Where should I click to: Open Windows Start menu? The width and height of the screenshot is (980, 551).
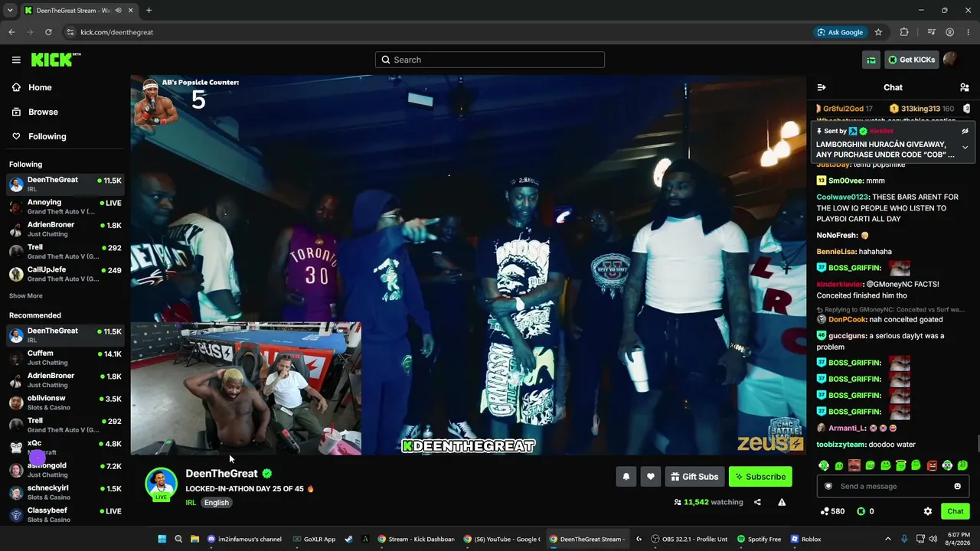[162, 539]
